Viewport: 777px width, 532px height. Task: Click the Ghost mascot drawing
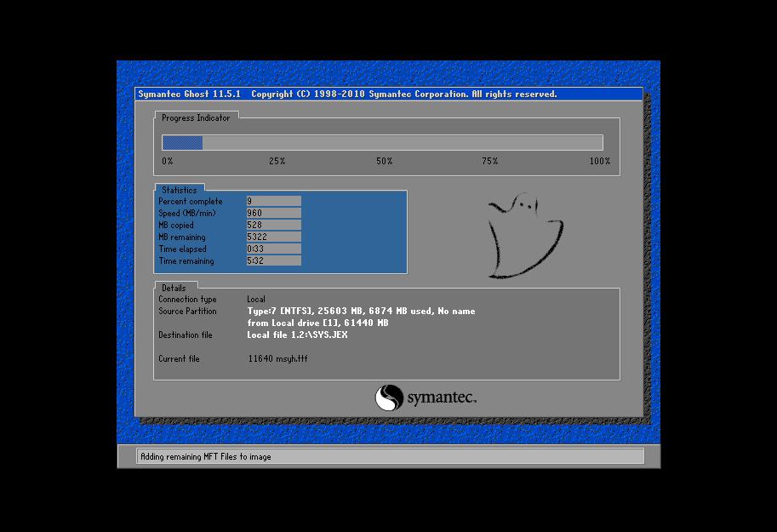[x=525, y=236]
